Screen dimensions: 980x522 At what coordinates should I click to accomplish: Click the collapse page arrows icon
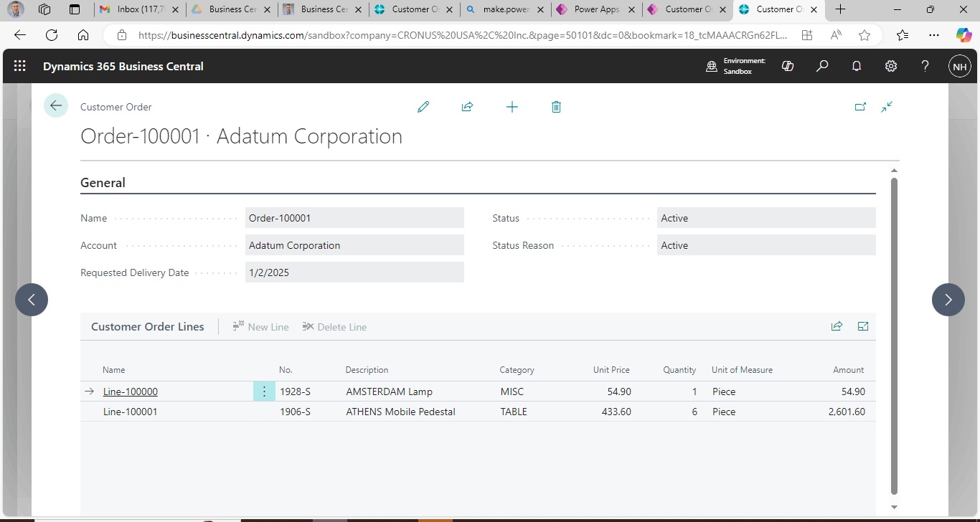click(887, 107)
